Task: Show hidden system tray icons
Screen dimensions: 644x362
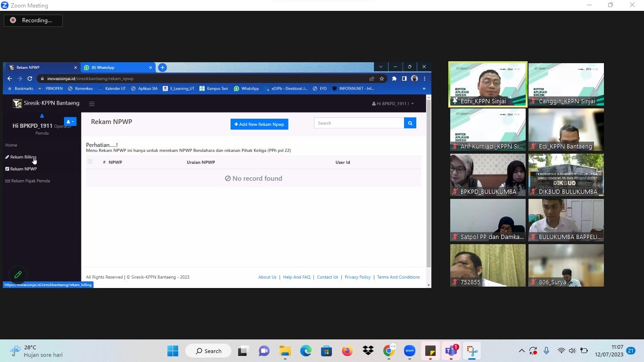Action: click(521, 351)
